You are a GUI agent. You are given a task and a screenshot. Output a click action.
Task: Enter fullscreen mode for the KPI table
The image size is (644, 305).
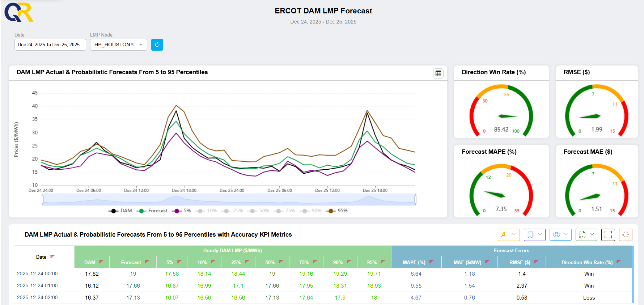tap(608, 234)
